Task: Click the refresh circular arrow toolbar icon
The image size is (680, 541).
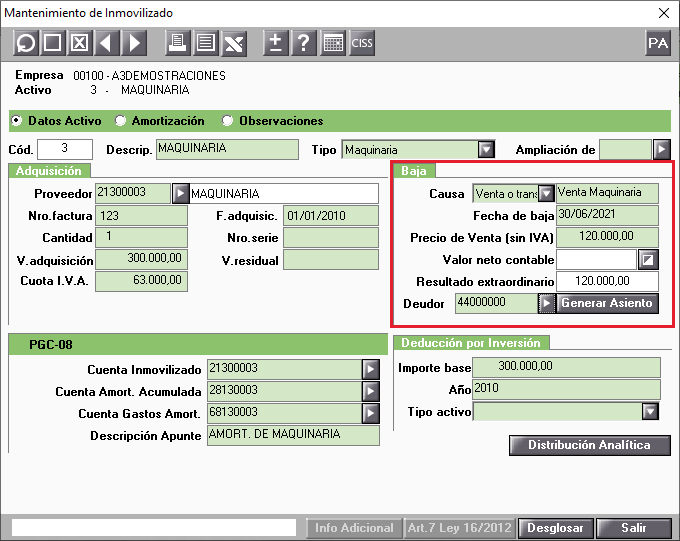Action: [x=26, y=43]
